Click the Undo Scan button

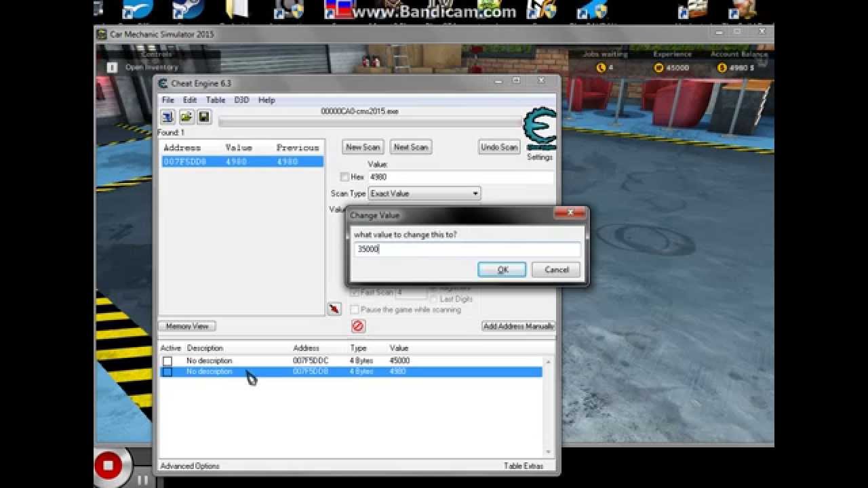click(499, 147)
